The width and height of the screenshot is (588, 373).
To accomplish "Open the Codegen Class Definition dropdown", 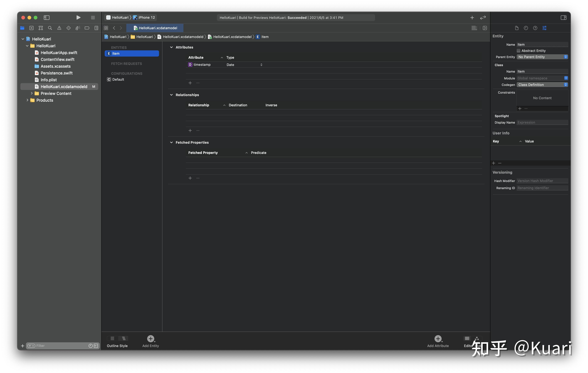I will click(x=542, y=85).
